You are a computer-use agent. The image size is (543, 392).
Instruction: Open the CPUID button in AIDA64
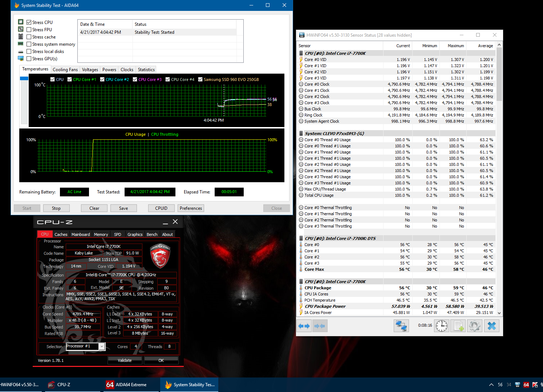[x=161, y=208]
